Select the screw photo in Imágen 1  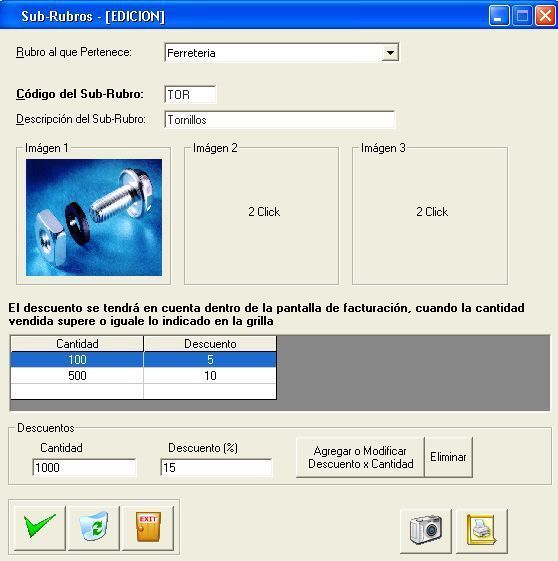[94, 218]
